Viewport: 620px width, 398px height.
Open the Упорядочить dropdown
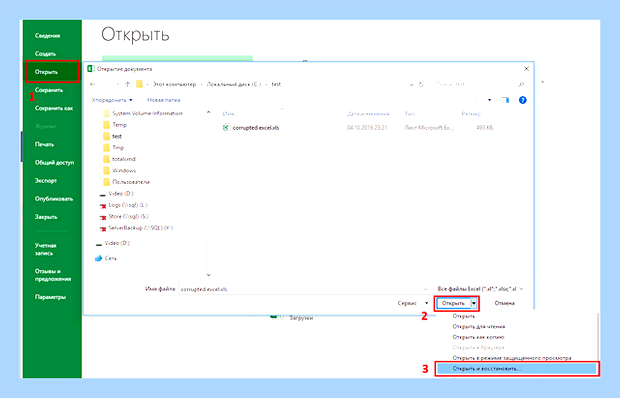pos(112,100)
